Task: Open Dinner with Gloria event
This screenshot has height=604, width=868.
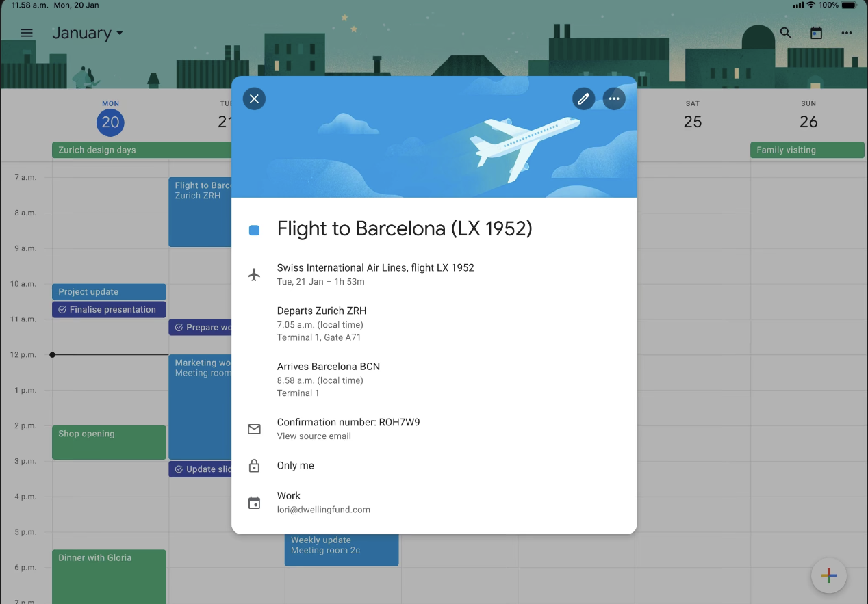Action: pos(109,576)
